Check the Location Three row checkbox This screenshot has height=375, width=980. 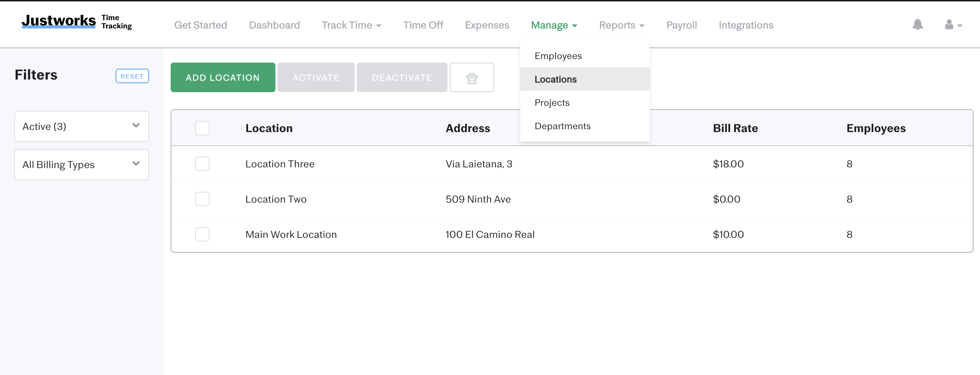[x=202, y=164]
